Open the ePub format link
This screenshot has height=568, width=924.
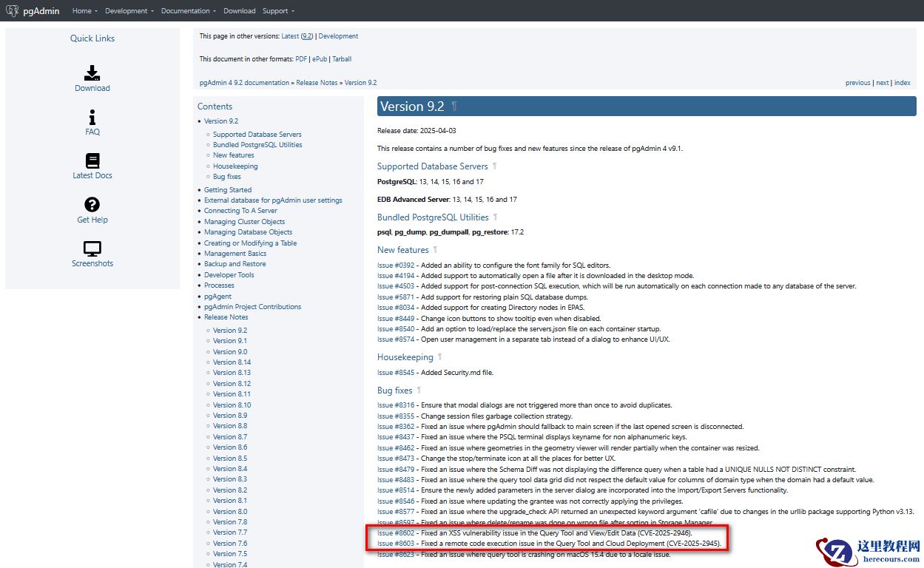(x=320, y=59)
